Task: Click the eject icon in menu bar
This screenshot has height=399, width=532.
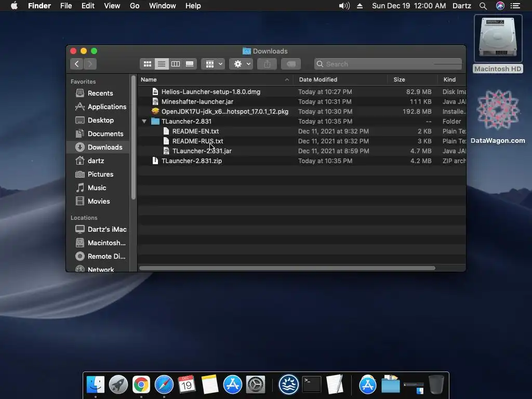Action: [x=360, y=6]
